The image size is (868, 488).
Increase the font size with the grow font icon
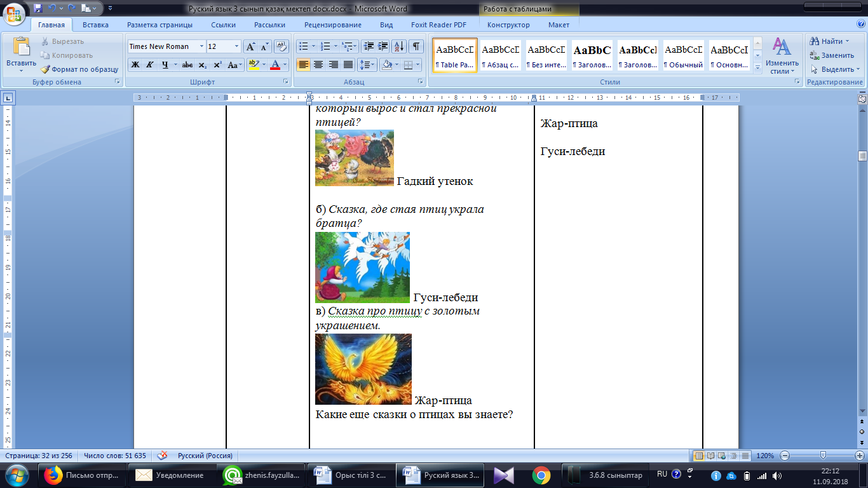[x=250, y=46]
